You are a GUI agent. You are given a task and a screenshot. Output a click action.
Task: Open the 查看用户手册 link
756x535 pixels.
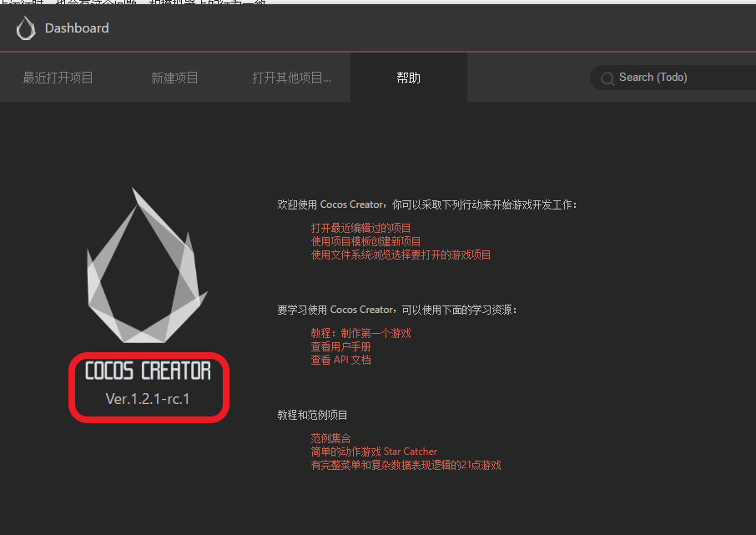(x=340, y=346)
